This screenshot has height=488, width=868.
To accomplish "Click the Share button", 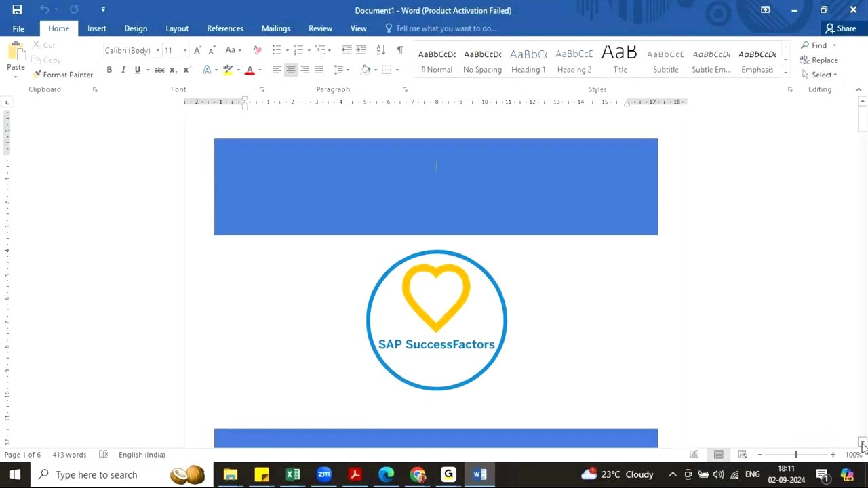I will pos(841,28).
